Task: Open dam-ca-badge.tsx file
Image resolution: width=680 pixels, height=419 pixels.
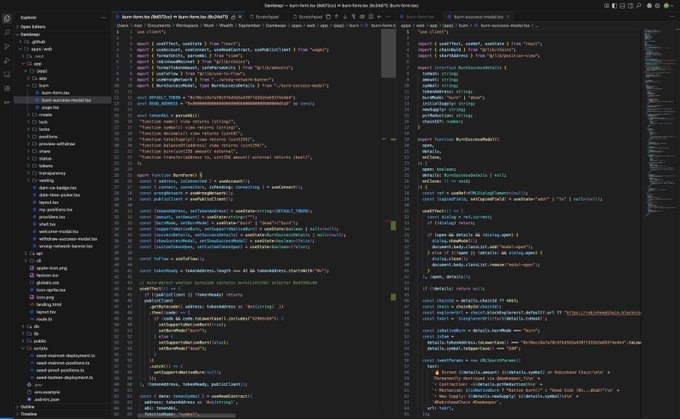Action: click(57, 188)
